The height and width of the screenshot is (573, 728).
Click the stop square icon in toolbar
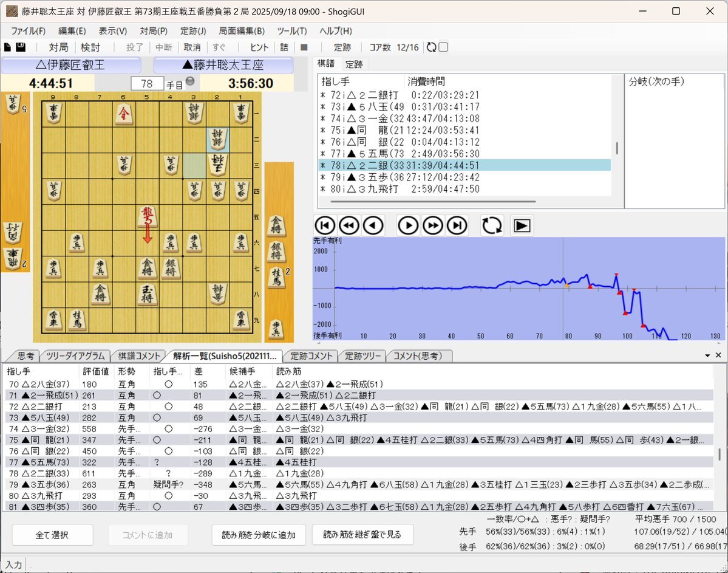(x=304, y=47)
